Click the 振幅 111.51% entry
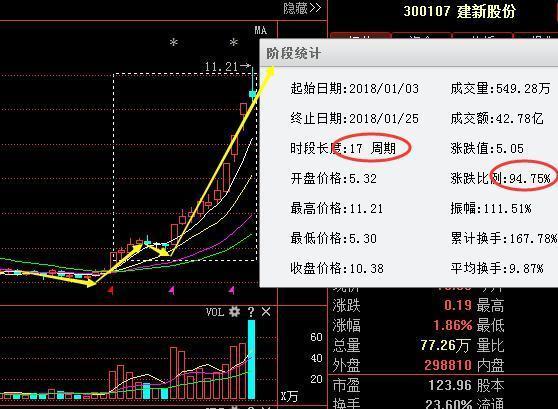558x409 pixels. [x=491, y=208]
